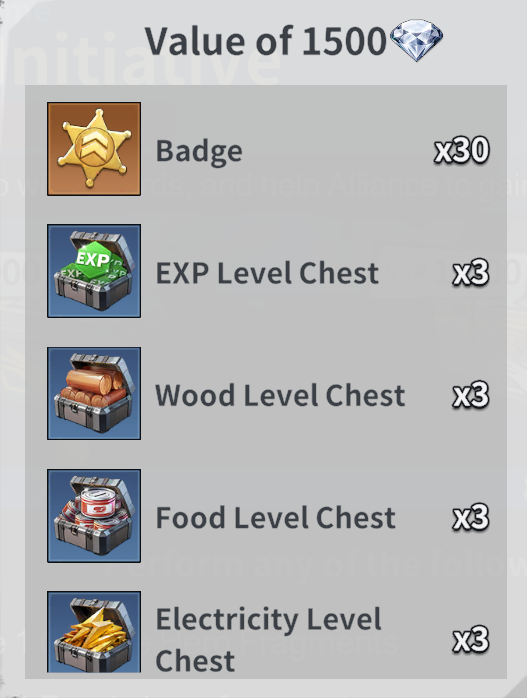Select the Electricity Level Chest icon
The image size is (527, 698).
coord(94,632)
